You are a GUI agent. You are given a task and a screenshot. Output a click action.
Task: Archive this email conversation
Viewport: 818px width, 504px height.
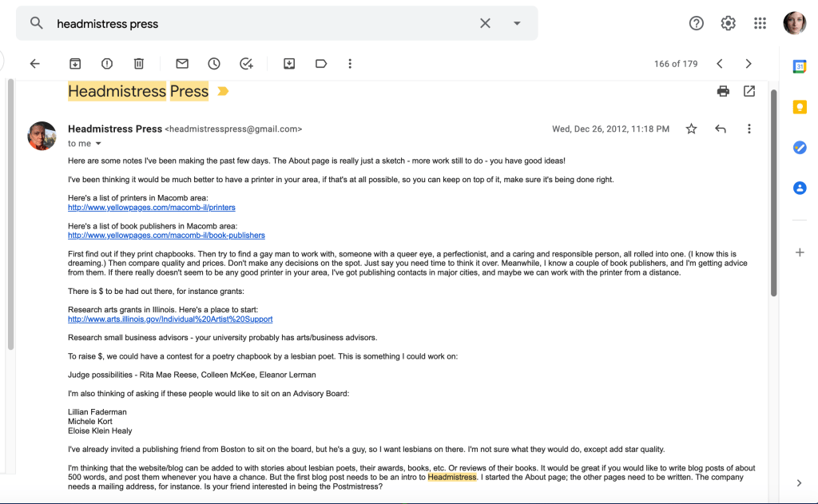point(74,64)
